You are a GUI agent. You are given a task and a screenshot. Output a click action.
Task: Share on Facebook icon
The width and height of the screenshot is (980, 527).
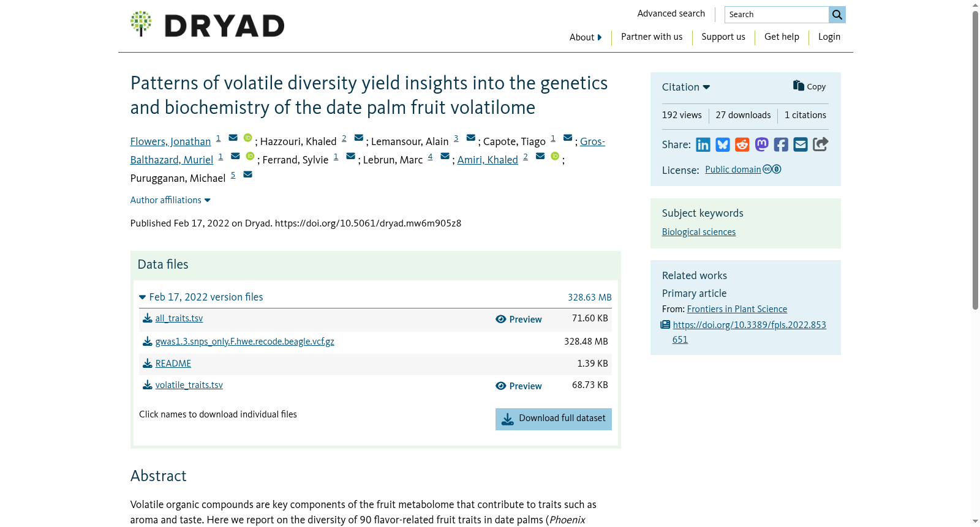pos(781,144)
